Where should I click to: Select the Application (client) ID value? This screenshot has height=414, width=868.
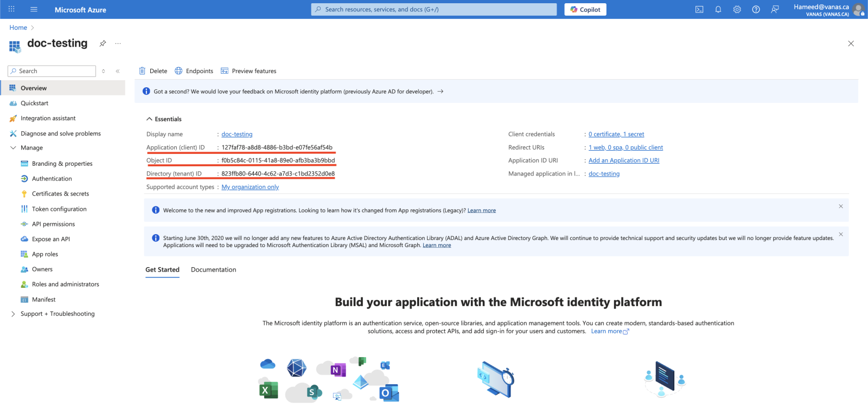[x=277, y=147]
